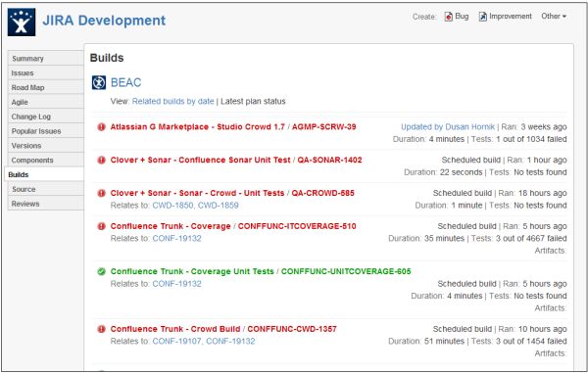Open CONF-19132 under the CONFFUNC-UNITCOVERAGE-605 build
This screenshot has height=373, width=588.
tap(176, 284)
